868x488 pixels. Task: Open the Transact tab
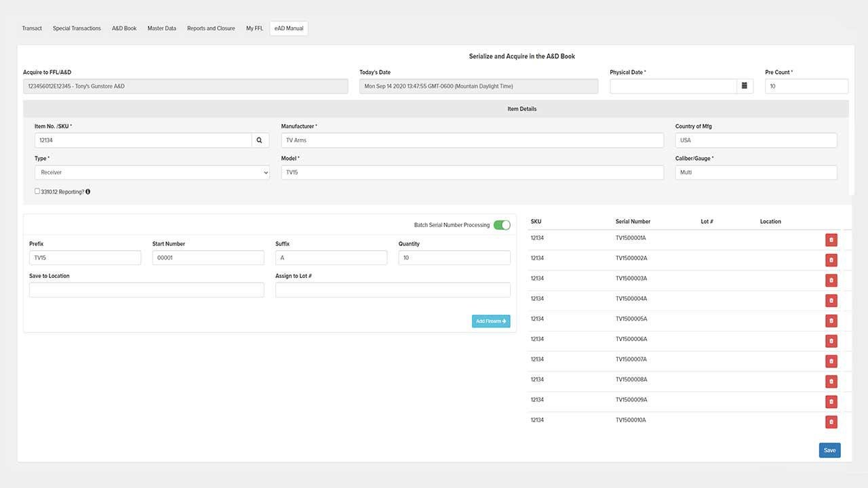pyautogui.click(x=32, y=28)
